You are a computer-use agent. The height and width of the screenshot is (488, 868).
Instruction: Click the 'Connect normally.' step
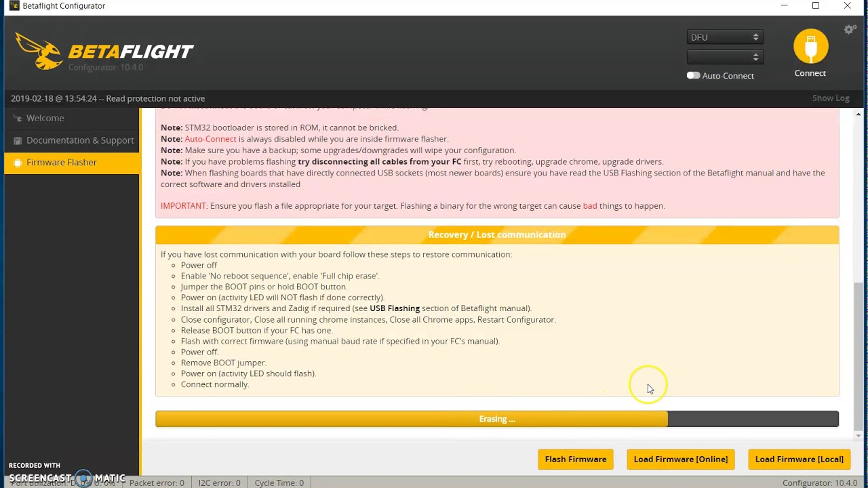coord(215,384)
